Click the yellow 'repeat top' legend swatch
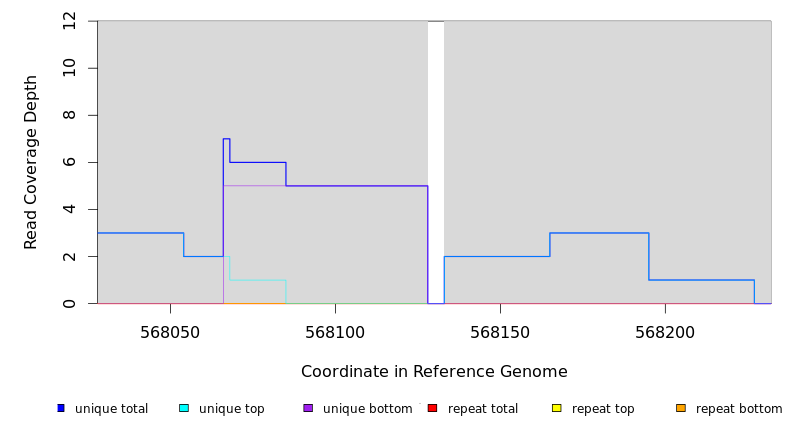The image size is (792, 432). pos(557,408)
